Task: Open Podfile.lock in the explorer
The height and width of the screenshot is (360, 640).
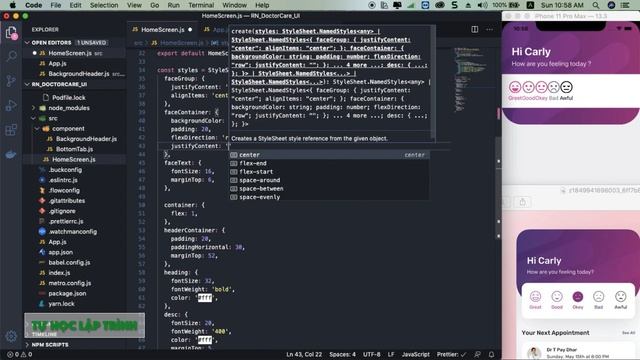Action: 69,98
